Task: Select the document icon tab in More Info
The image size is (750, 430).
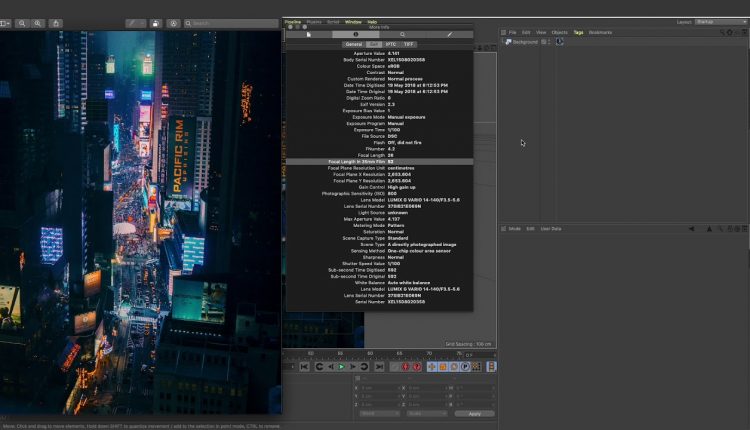Action: tap(309, 34)
